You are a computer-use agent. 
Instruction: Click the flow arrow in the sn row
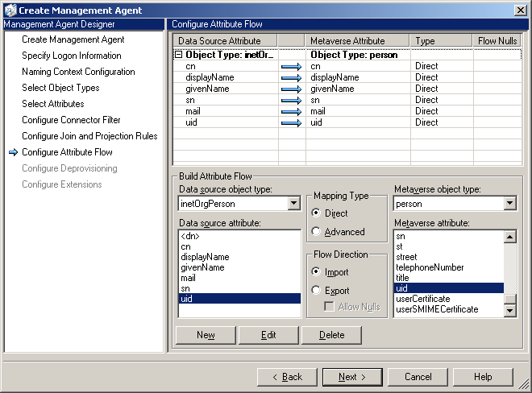click(x=292, y=101)
